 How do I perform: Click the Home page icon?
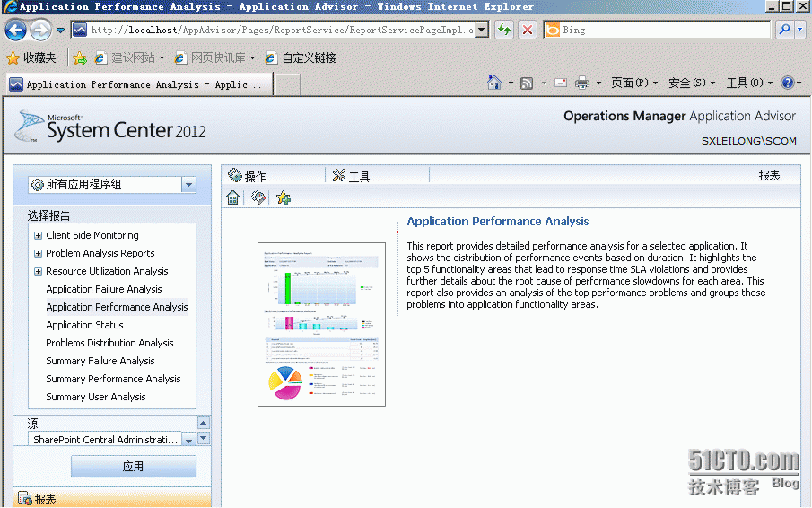494,83
